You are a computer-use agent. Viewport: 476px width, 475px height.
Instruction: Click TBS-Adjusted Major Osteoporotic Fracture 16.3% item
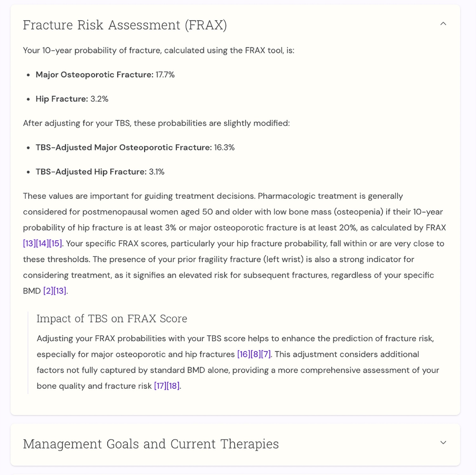135,148
